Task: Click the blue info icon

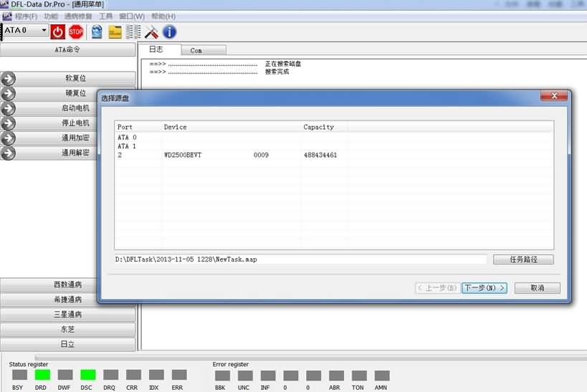Action: click(169, 32)
